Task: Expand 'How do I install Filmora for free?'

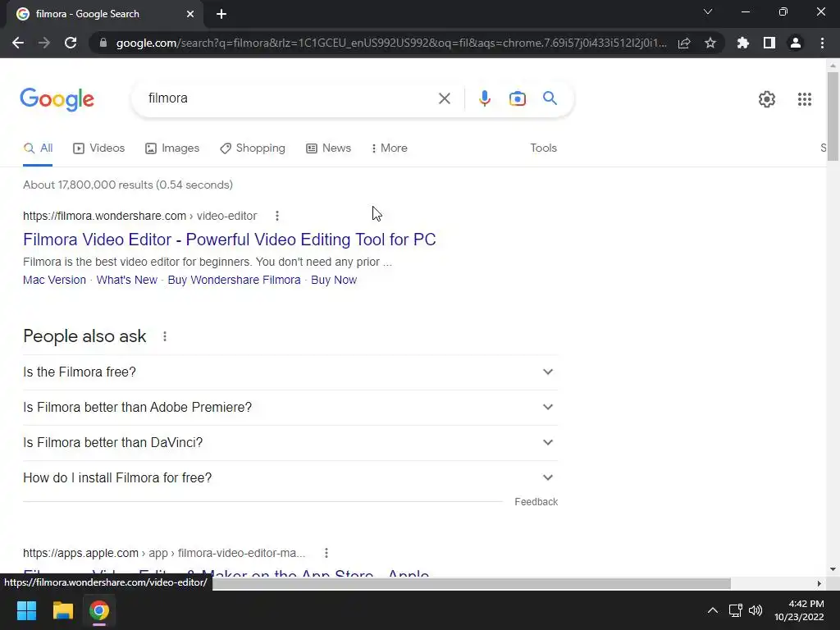Action: pos(290,478)
